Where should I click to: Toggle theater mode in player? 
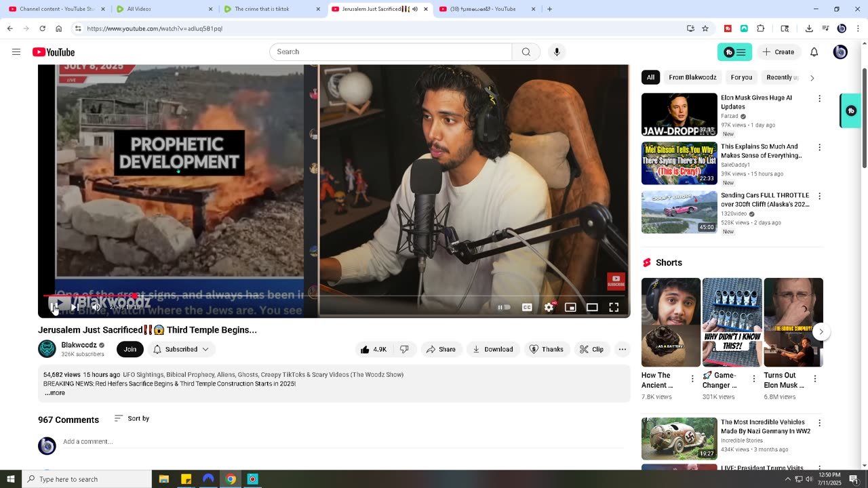[592, 307]
